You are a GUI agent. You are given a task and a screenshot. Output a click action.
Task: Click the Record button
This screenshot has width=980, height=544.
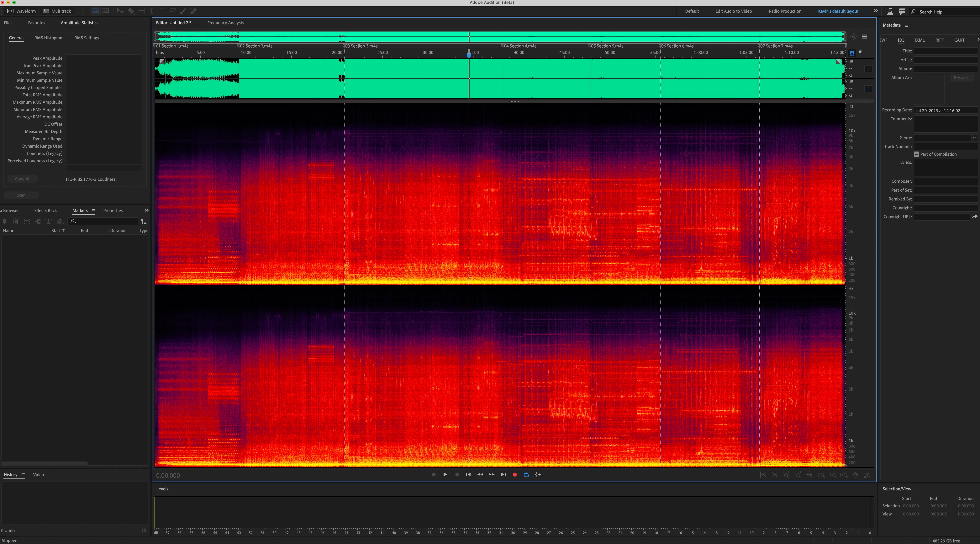tap(515, 474)
